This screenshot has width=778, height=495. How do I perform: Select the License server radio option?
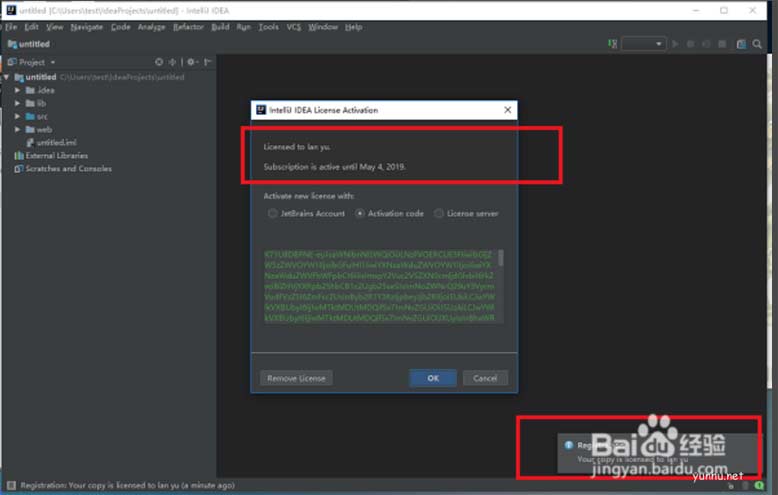(x=439, y=213)
